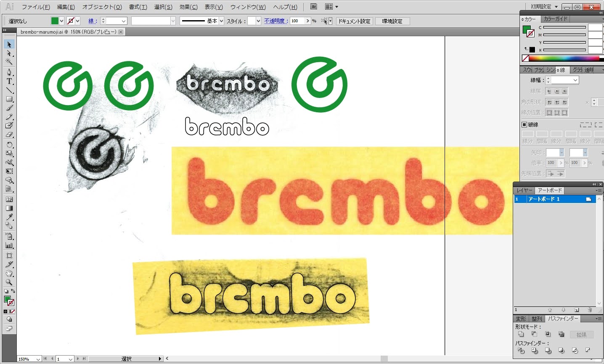Expand the 150% zoom level dropdown

[38, 359]
